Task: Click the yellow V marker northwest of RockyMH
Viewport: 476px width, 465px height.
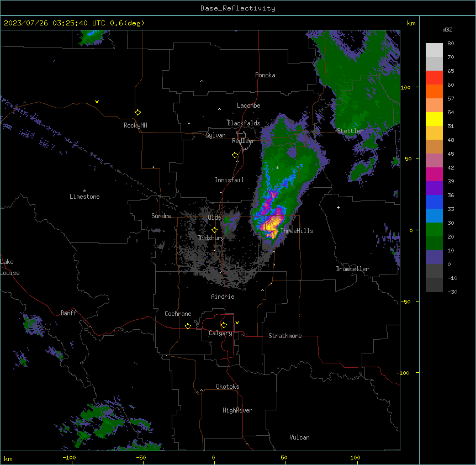Action: [x=97, y=102]
